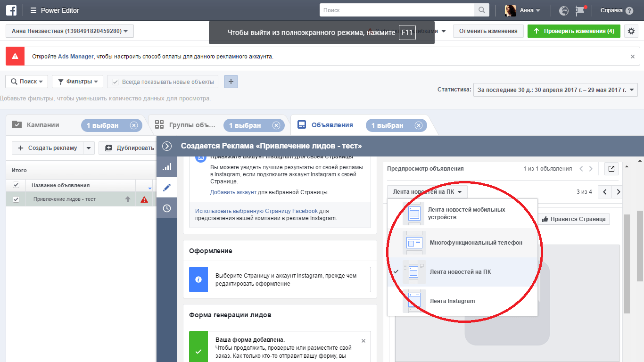Open the Power Editor hamburger menu

coord(33,10)
